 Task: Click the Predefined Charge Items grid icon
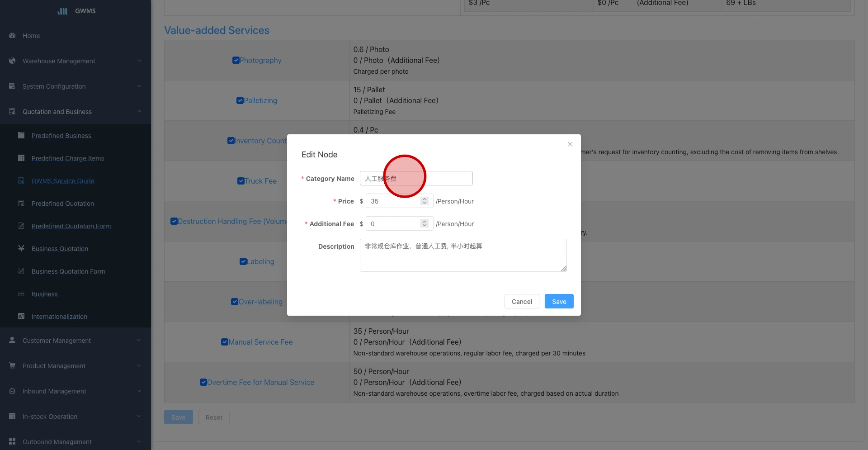(x=21, y=158)
